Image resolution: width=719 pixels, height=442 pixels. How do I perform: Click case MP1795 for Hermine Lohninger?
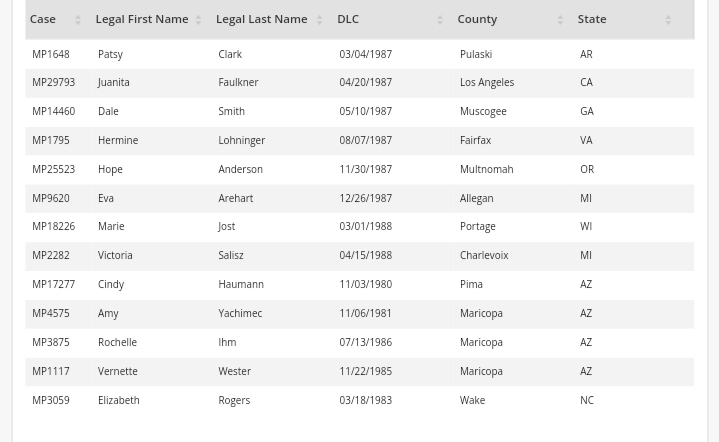50,141
